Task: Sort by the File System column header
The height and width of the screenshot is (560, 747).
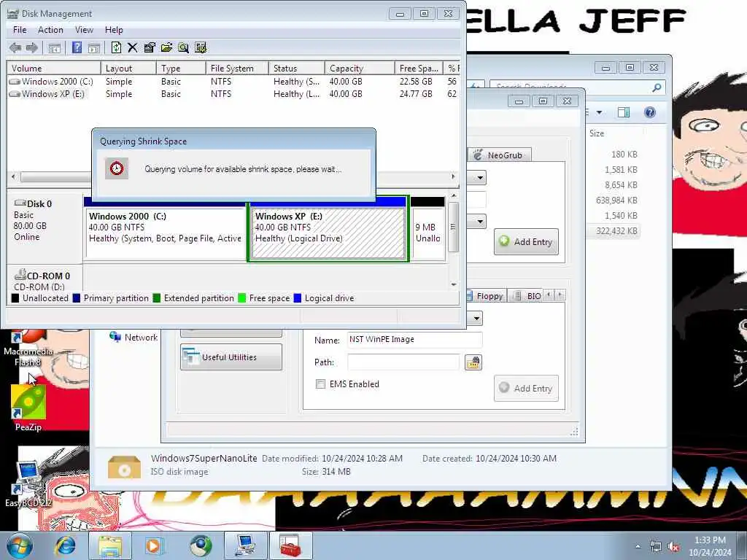Action: tap(237, 68)
